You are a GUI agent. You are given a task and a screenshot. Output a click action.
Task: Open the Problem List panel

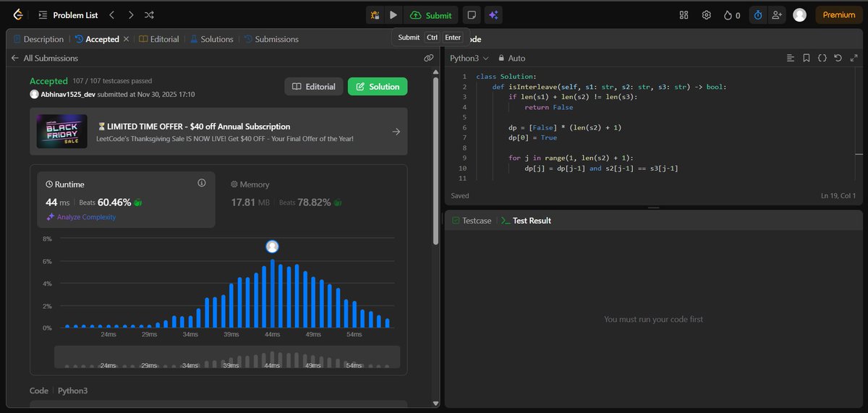tap(68, 14)
